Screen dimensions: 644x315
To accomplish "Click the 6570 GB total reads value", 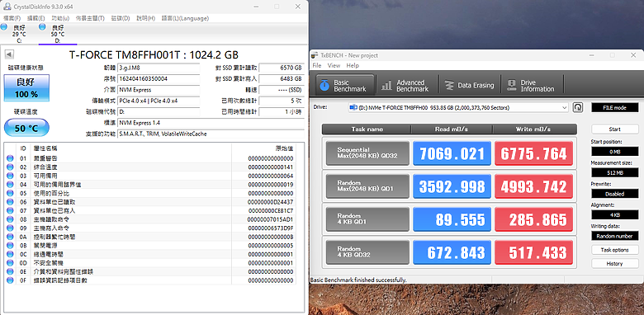I will 282,68.
